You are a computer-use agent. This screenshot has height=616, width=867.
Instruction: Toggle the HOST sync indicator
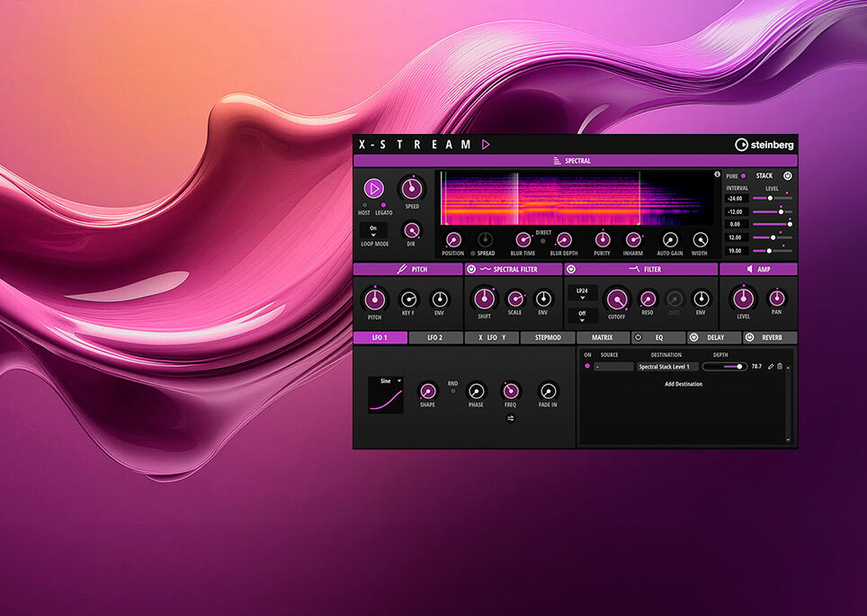[364, 205]
